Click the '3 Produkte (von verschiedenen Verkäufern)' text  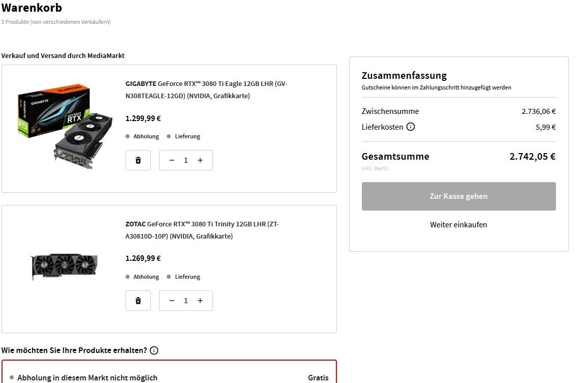[56, 22]
